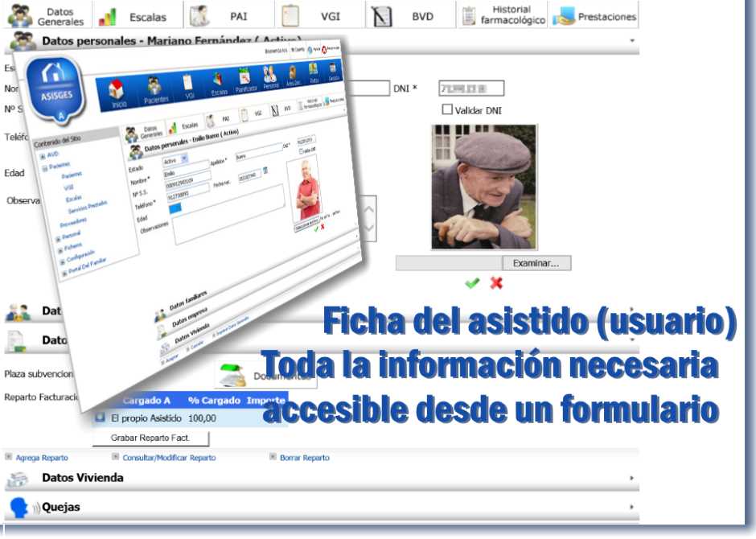This screenshot has height=539, width=756.
Task: Open Prestaciones tab in background window
Action: coord(594,16)
